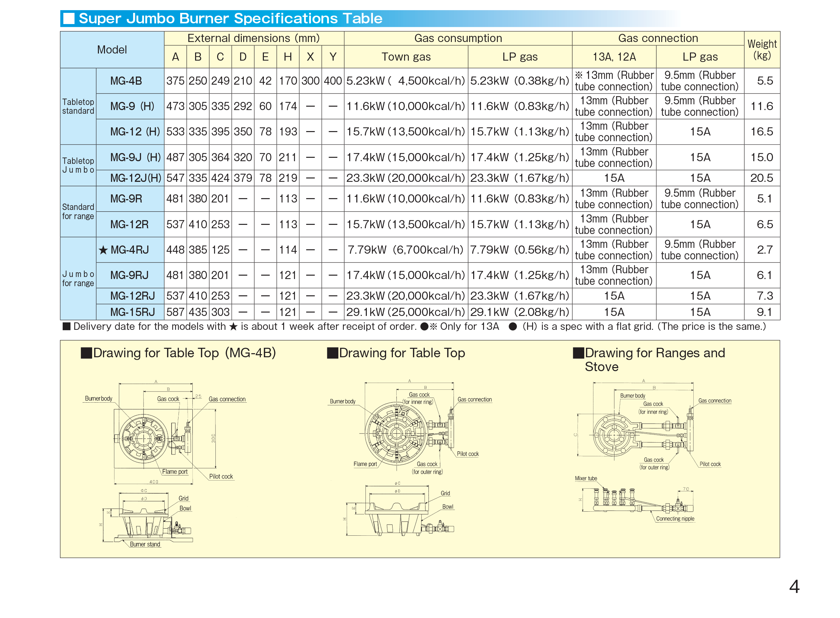Click LP gas value '29.1kW (2.08kg/h)'

(x=519, y=312)
